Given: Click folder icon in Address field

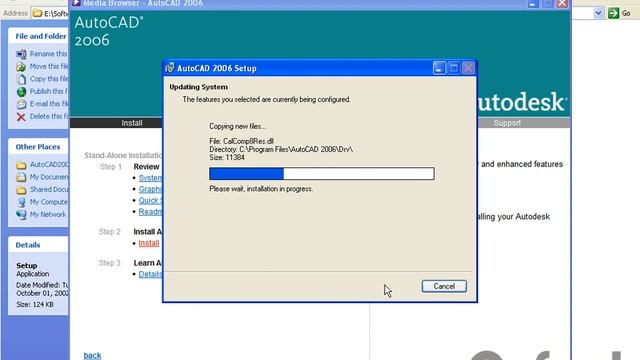Looking at the screenshot, I should click(x=38, y=13).
